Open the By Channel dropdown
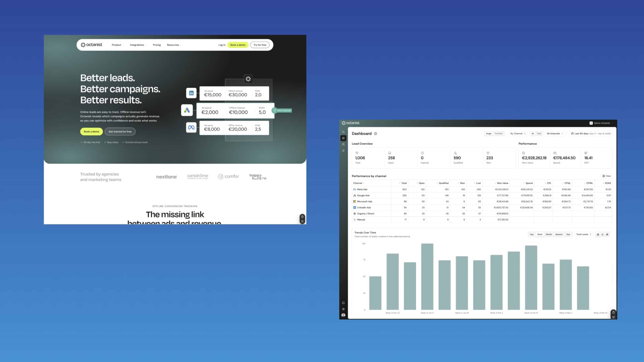Image resolution: width=644 pixels, height=362 pixels. coord(518,134)
